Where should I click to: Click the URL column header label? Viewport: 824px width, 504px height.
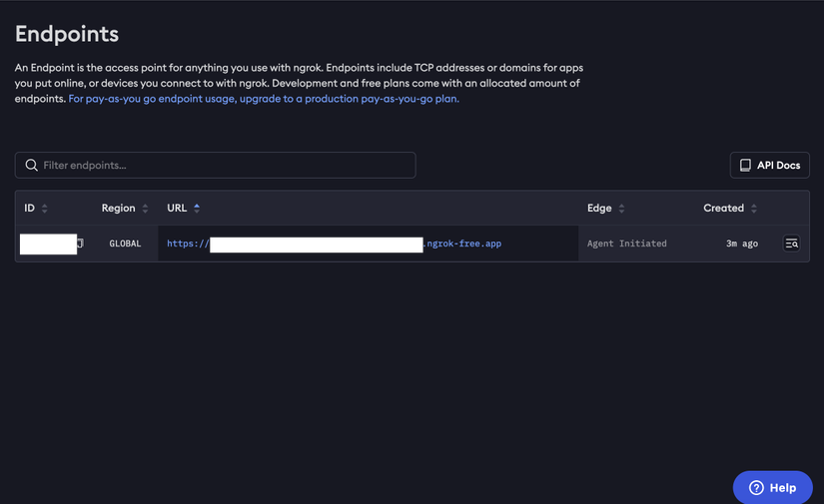pos(177,208)
